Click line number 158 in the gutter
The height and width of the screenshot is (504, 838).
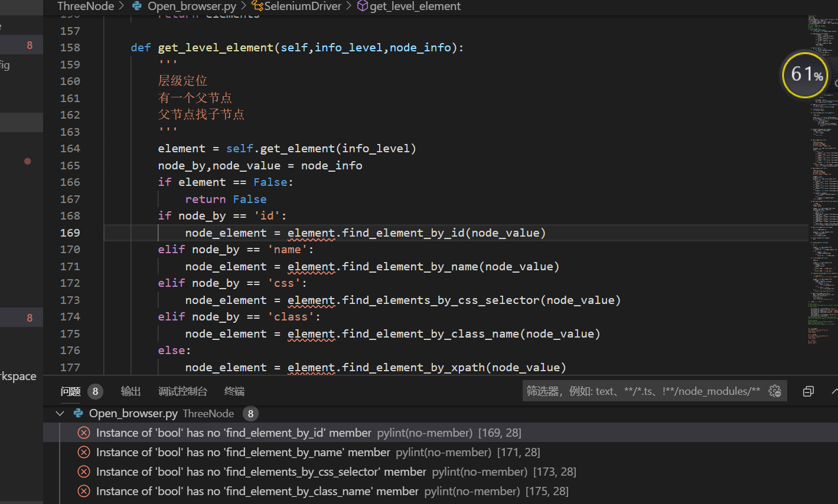(x=70, y=48)
